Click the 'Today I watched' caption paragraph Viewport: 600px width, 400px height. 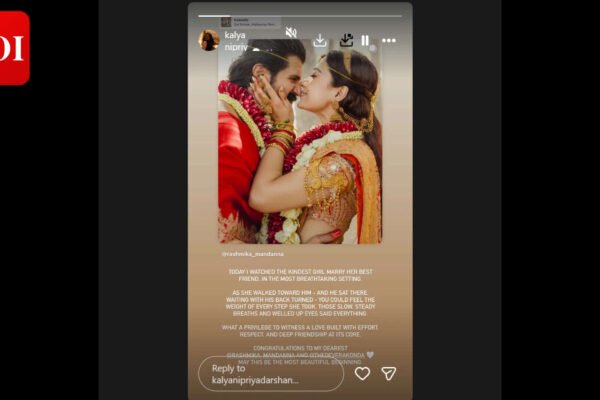300,275
